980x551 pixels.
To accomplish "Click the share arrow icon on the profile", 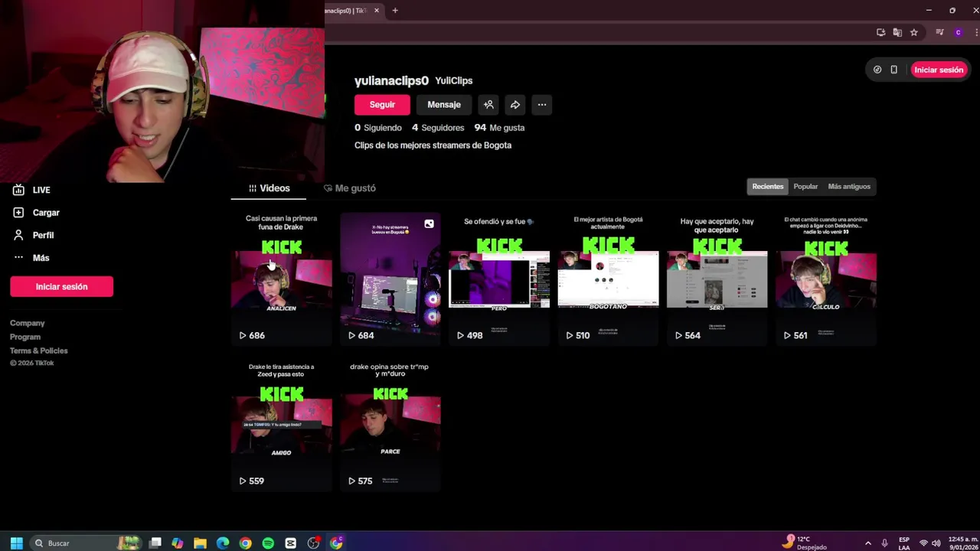I will click(x=515, y=105).
